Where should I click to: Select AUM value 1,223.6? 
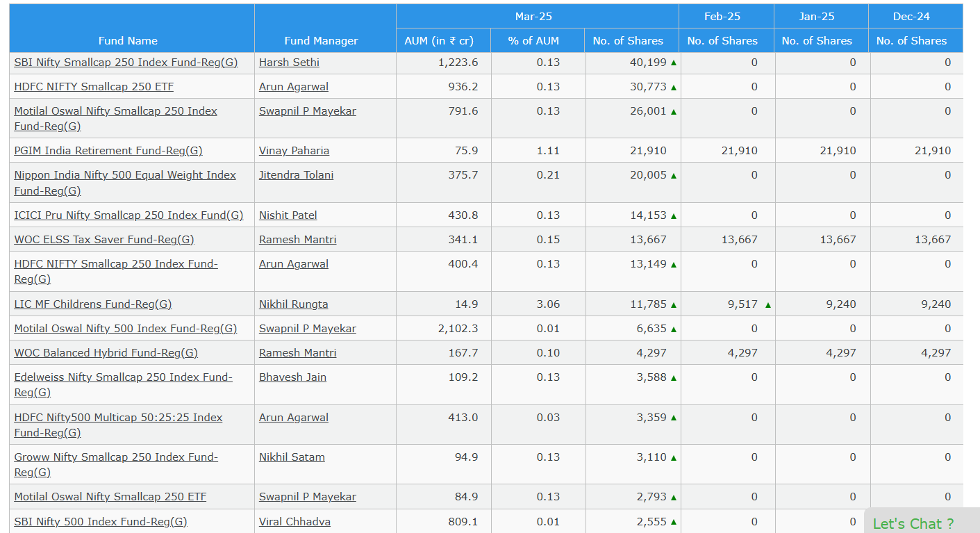point(458,63)
